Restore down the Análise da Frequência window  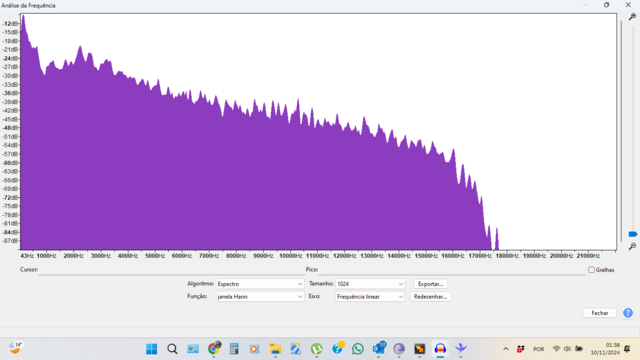tap(607, 5)
